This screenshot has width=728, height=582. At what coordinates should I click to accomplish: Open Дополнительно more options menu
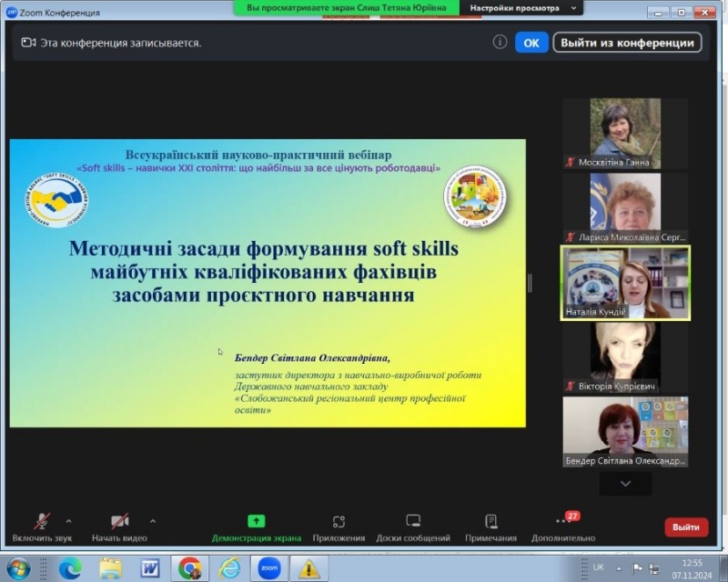pos(562,522)
